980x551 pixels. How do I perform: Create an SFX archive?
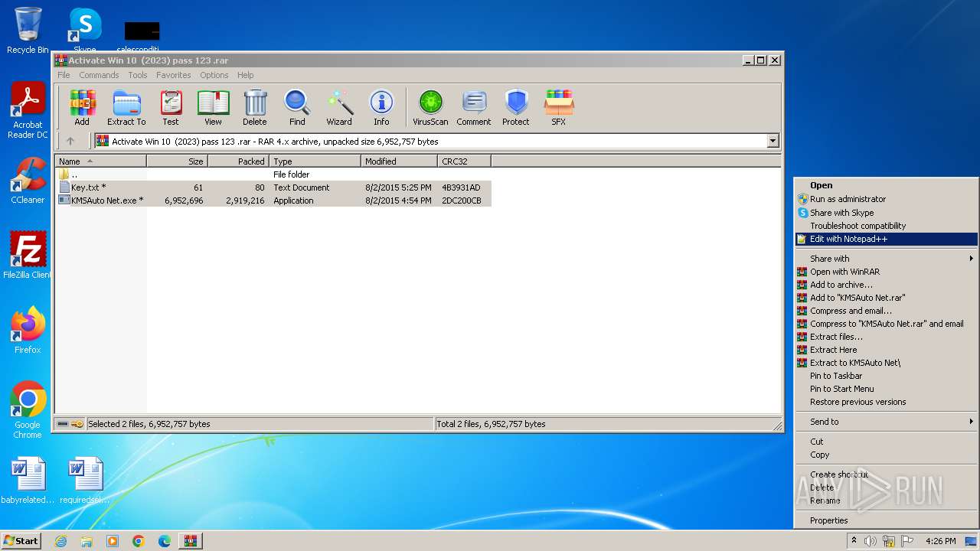click(x=559, y=108)
